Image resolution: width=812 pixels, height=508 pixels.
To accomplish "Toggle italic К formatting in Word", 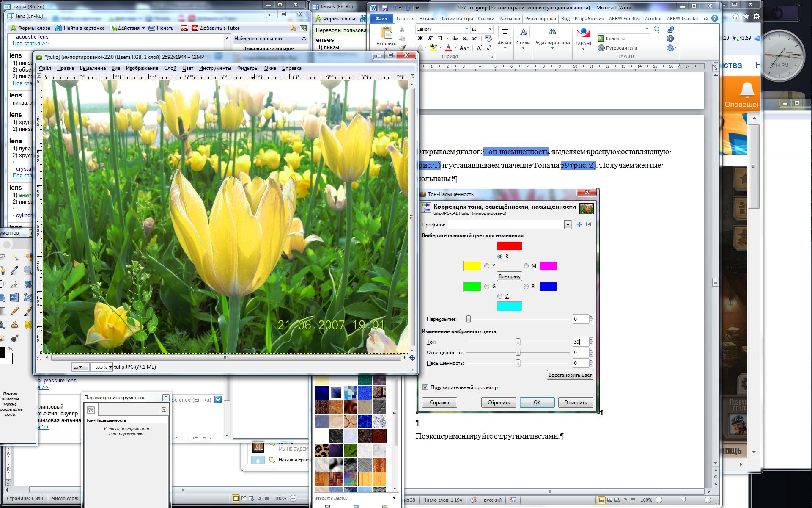I will [x=430, y=38].
